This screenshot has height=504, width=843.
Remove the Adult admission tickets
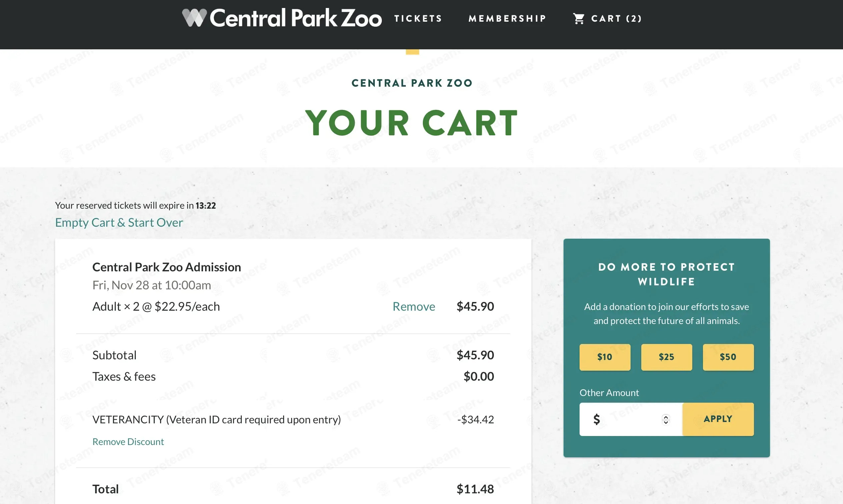pyautogui.click(x=413, y=306)
